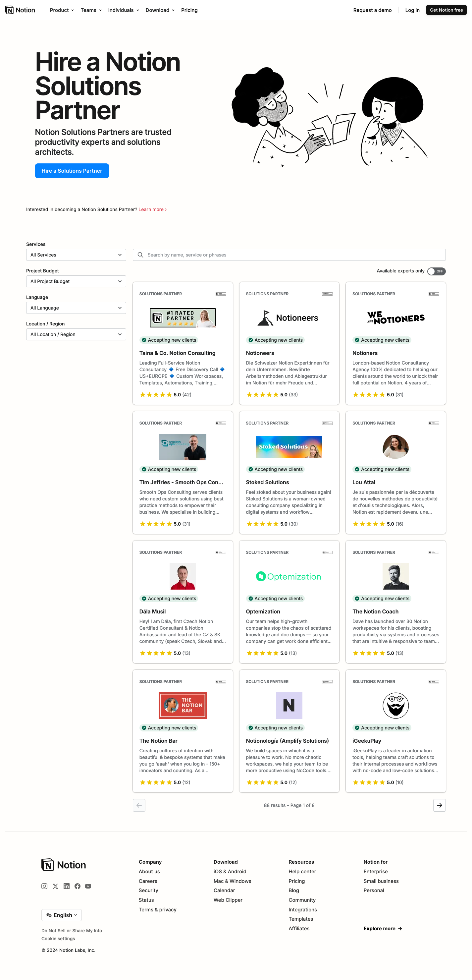Open The Notion Coach card title
This screenshot has width=472, height=980.
375,612
